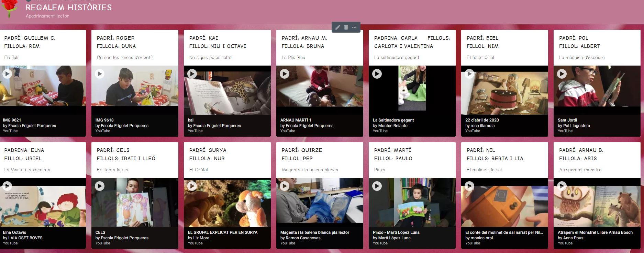The width and height of the screenshot is (644, 253).
Task: Play the Pinxo Martí López Luna video
Action: (377, 186)
